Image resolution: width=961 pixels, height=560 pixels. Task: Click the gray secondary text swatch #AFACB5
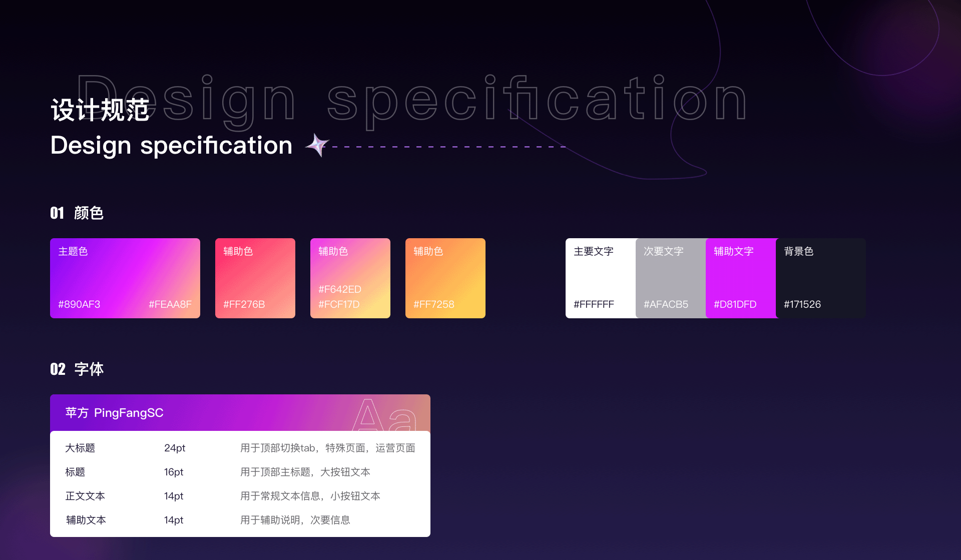[671, 278]
